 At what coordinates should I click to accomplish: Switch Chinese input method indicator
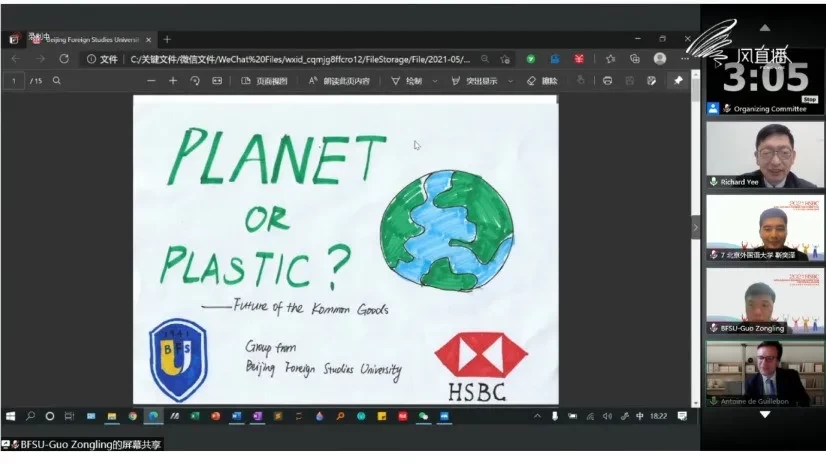click(640, 416)
